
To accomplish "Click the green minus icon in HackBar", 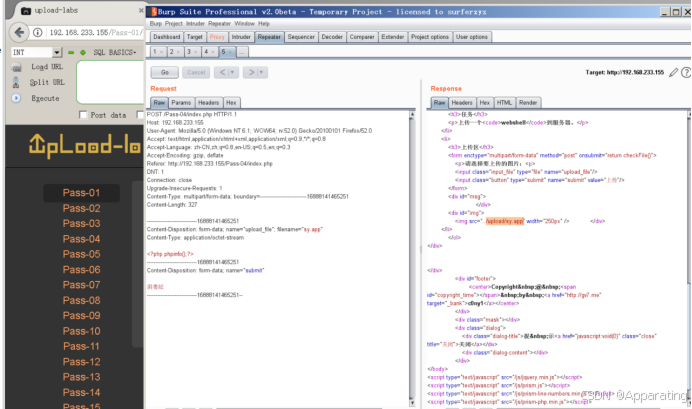I will pos(71,53).
